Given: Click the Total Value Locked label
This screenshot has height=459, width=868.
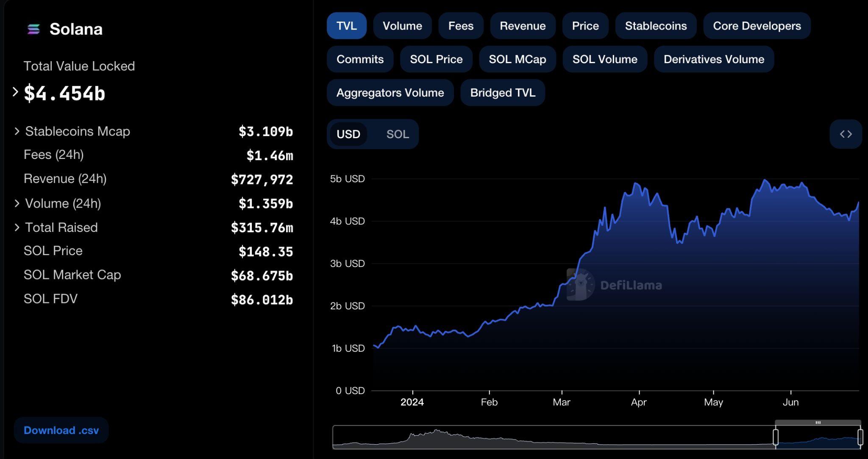Looking at the screenshot, I should pos(79,66).
